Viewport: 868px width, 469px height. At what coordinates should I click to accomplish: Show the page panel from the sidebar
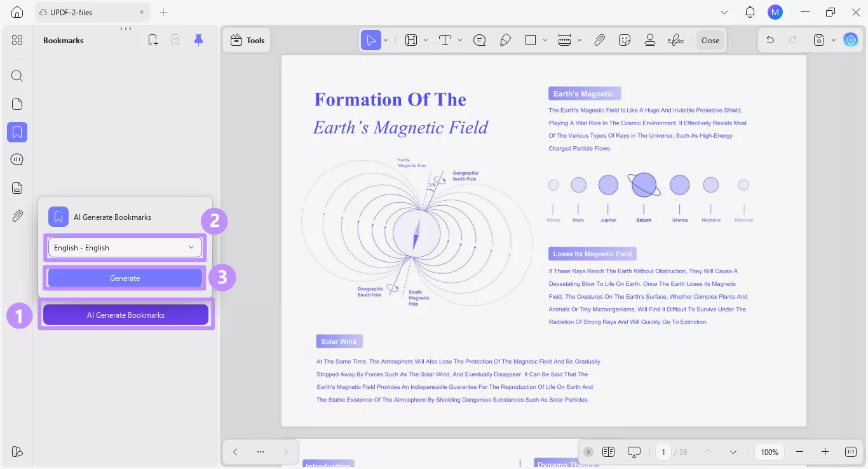[17, 104]
